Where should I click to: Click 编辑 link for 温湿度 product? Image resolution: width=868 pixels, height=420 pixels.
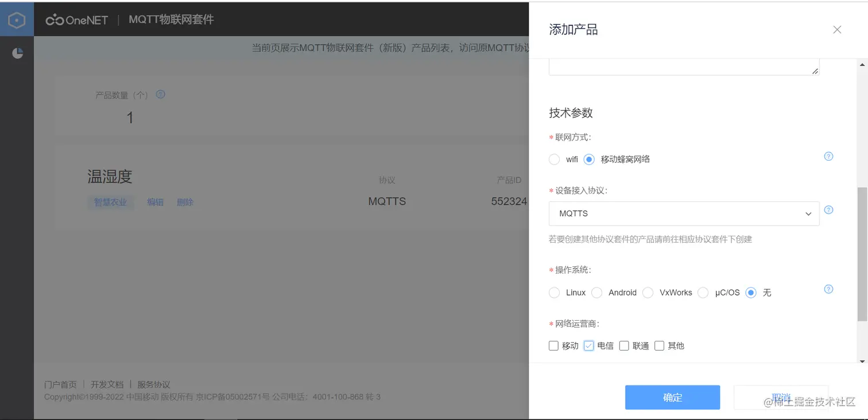155,202
